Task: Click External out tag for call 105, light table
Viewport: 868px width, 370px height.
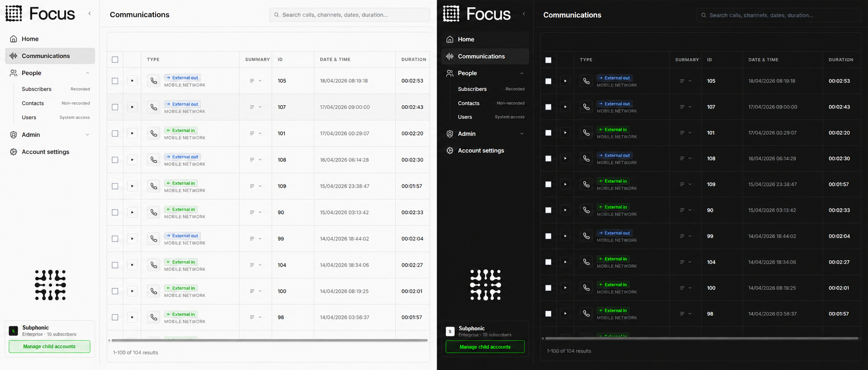Action: click(183, 78)
